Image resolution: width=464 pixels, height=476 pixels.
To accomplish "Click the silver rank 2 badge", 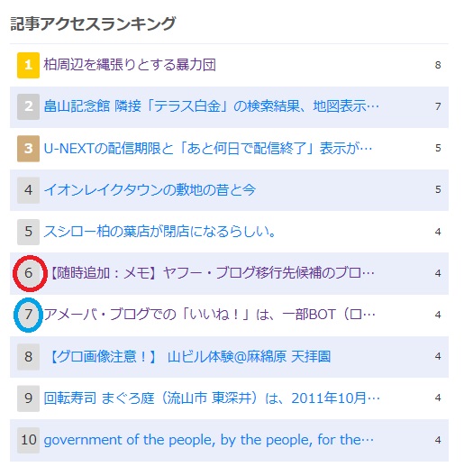I will click(28, 106).
